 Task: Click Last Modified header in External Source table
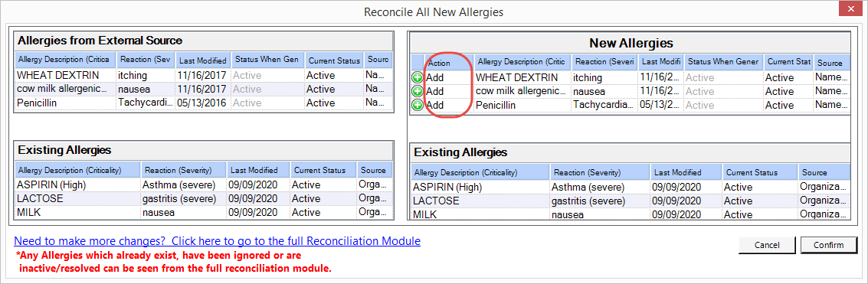pos(203,60)
